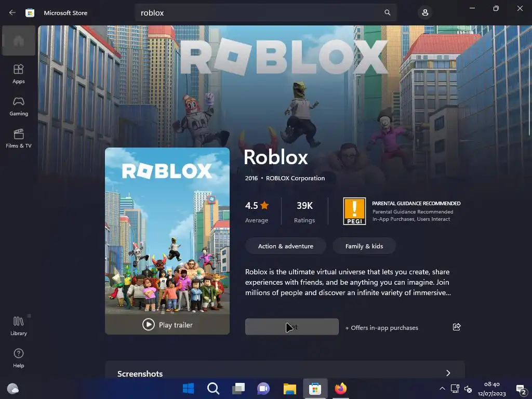Open File Explorer from taskbar
Viewport: 532px width, 399px height.
[x=290, y=389]
